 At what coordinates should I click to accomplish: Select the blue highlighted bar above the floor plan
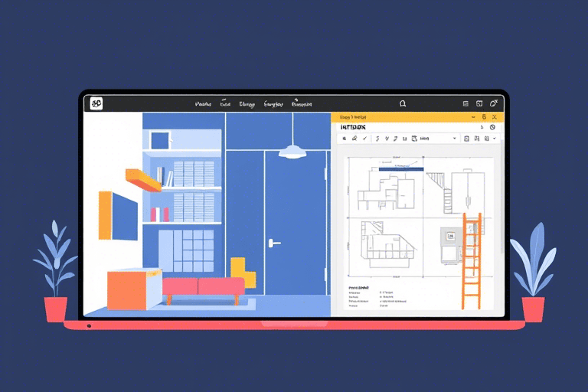[400, 168]
